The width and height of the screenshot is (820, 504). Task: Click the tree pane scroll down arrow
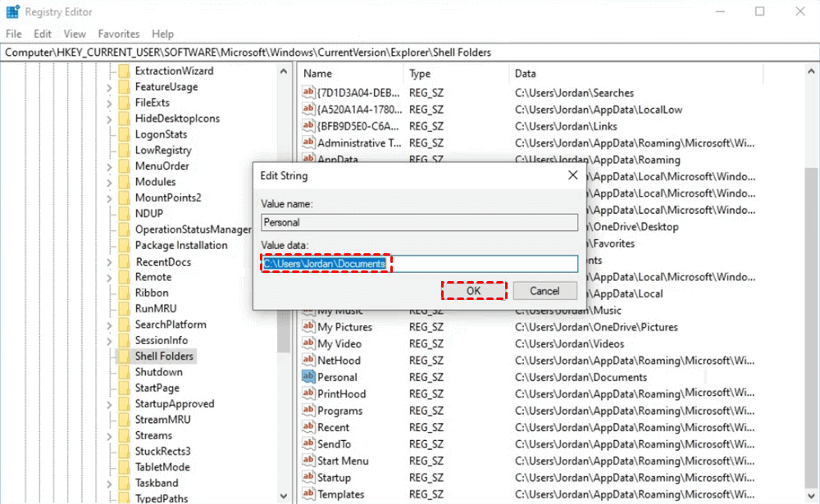[284, 496]
